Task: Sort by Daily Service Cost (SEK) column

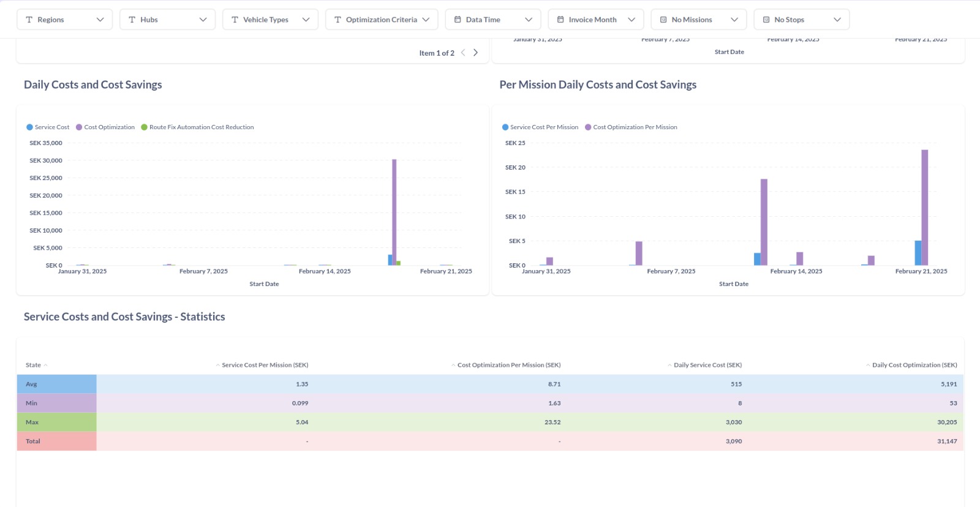Action: coord(704,365)
